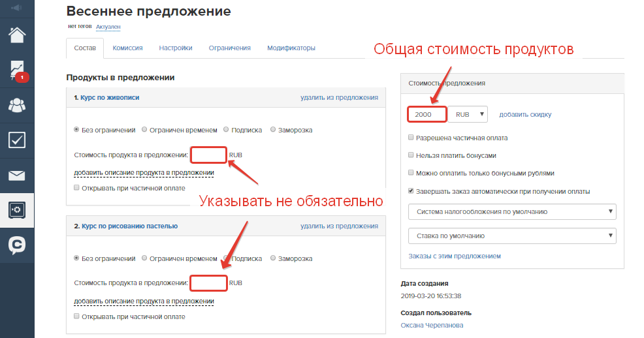This screenshot has width=644, height=338.
Task: Open Заказы с этим предложением link
Action: click(455, 256)
